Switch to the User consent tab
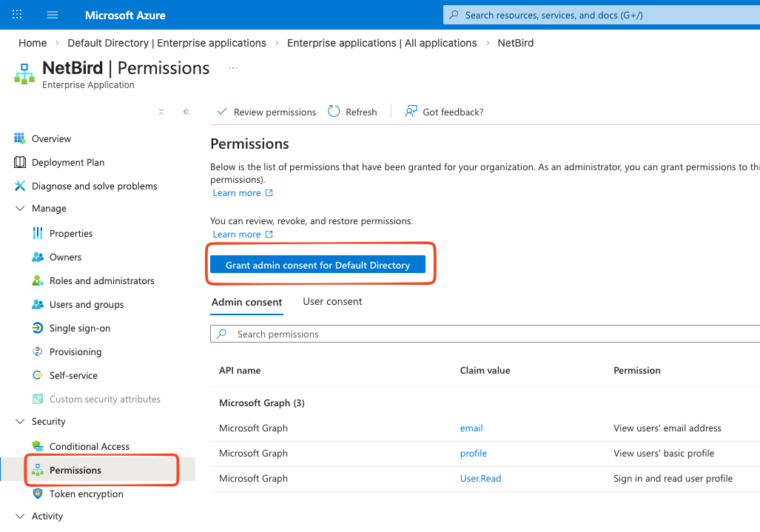Screen dimensions: 760x532 pyautogui.click(x=332, y=301)
